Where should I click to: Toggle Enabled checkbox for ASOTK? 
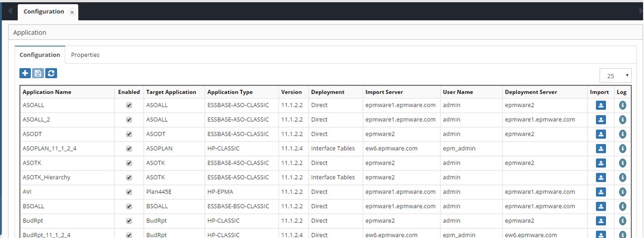tap(129, 163)
